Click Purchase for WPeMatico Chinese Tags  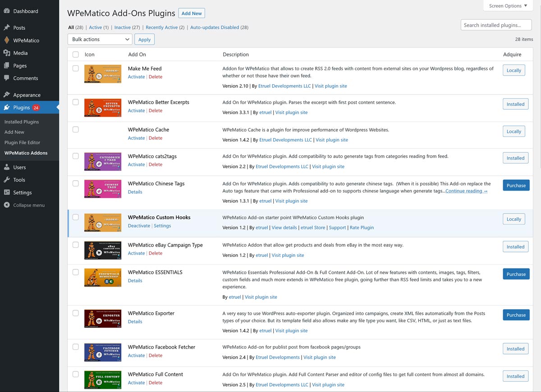point(516,185)
